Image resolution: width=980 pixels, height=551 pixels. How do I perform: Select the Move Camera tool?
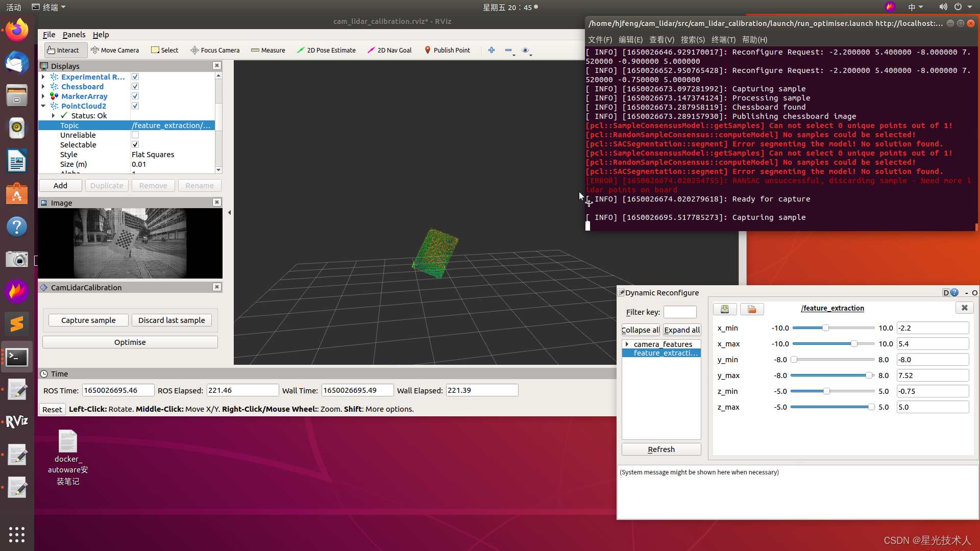coord(115,50)
